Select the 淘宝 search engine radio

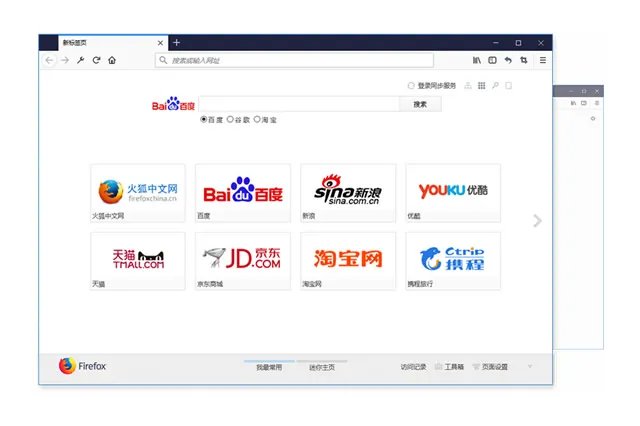coord(257,119)
